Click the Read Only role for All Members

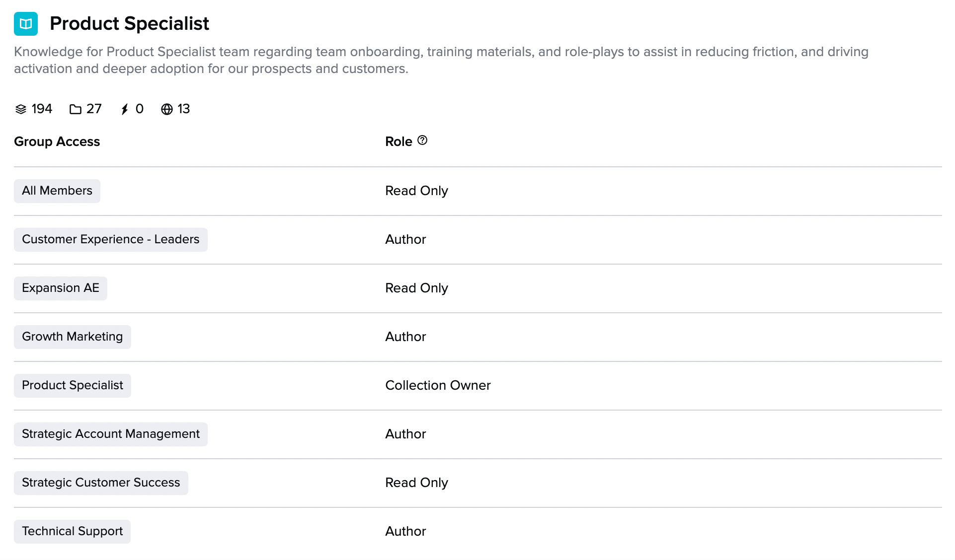point(416,191)
